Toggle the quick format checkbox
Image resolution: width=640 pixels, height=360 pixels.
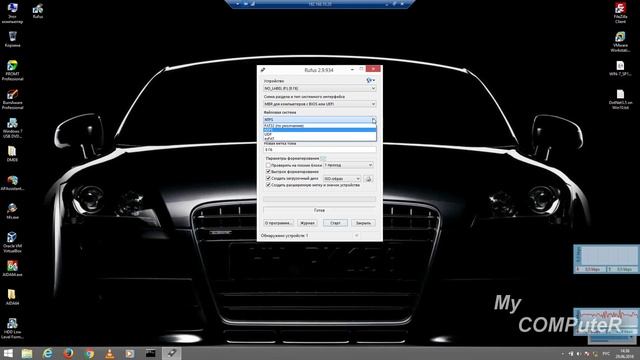[x=268, y=172]
